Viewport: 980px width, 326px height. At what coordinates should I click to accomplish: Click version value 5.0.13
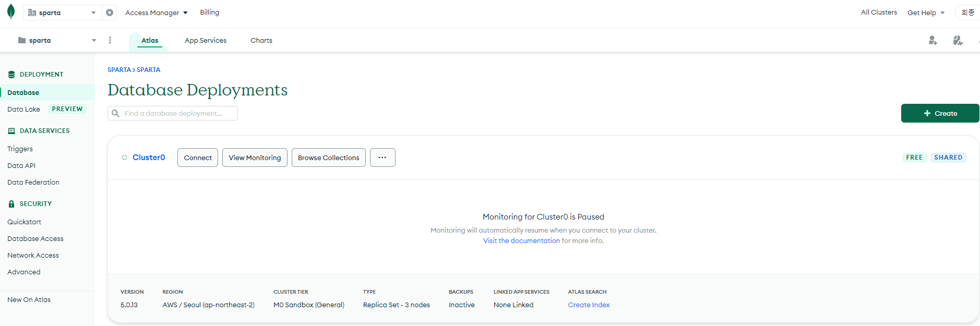[129, 305]
